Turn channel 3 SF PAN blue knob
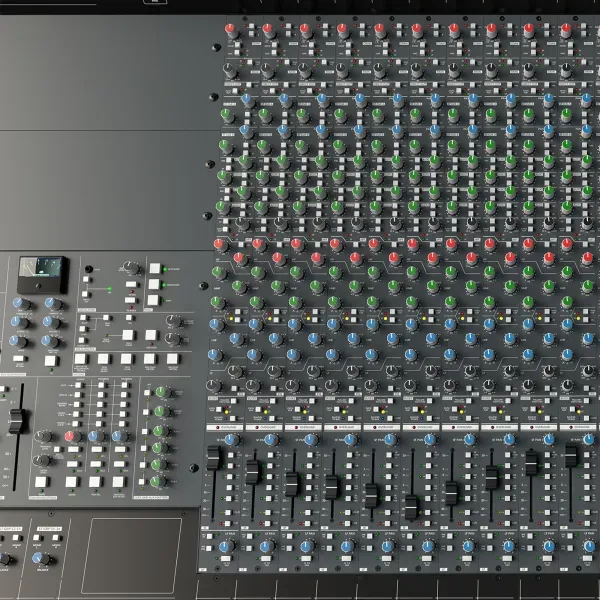Image resolution: width=600 pixels, height=600 pixels. tap(311, 440)
